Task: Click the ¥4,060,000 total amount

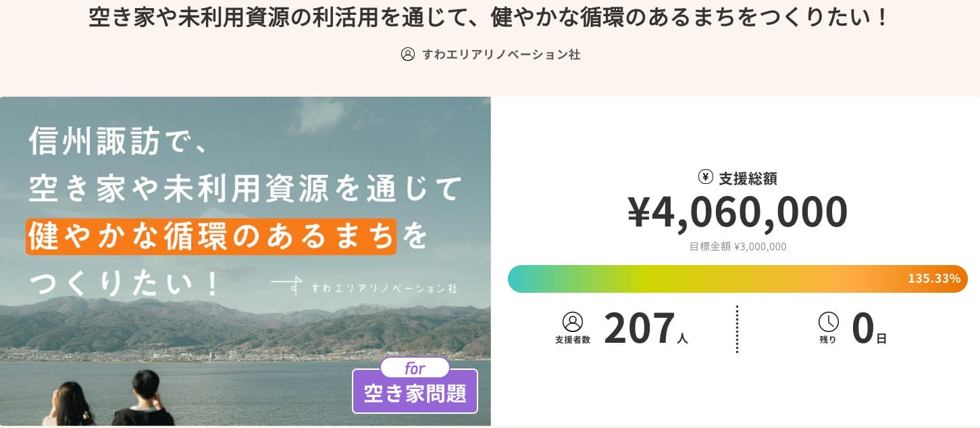Action: click(738, 212)
